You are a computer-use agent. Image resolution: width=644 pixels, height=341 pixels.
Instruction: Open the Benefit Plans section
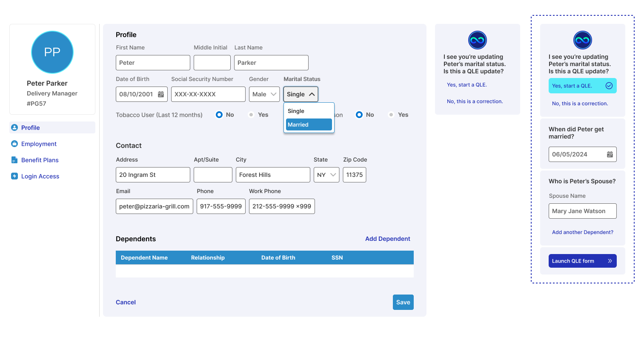40,160
